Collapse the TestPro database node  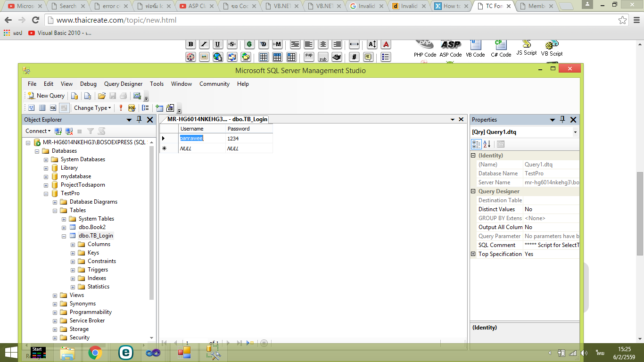pos(46,194)
